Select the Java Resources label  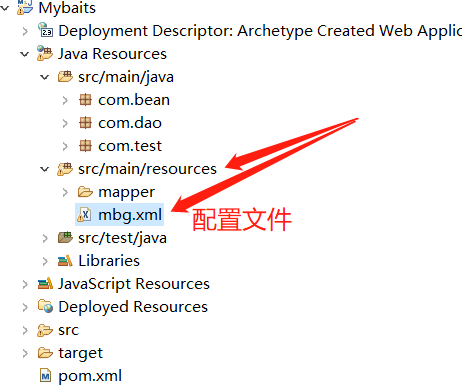tap(112, 54)
